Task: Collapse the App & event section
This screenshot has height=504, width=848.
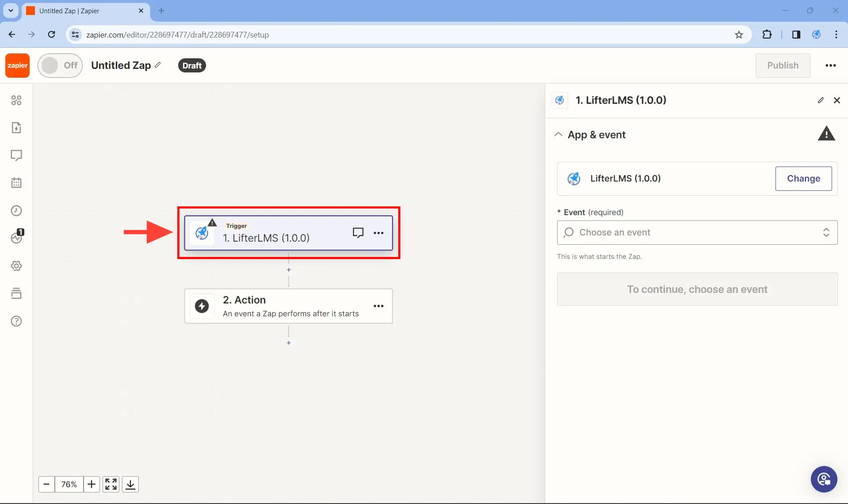Action: pyautogui.click(x=558, y=134)
